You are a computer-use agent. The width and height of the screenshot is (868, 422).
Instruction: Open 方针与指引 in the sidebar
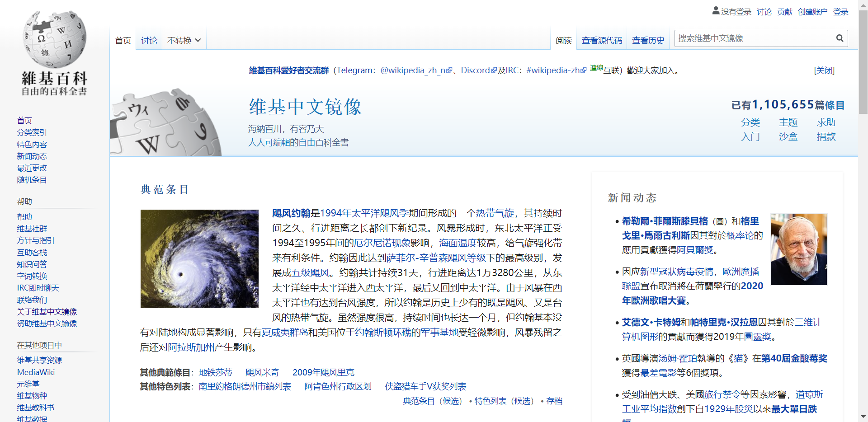pyautogui.click(x=35, y=240)
